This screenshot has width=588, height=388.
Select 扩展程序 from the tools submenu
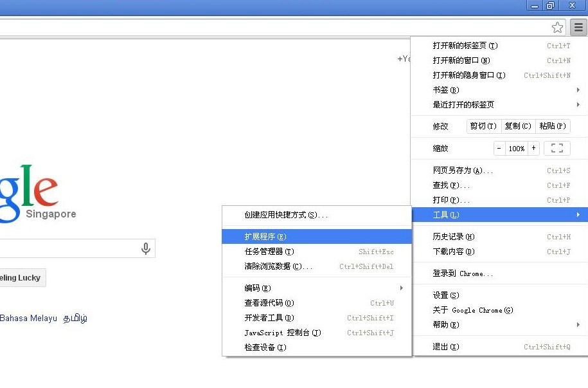point(315,237)
